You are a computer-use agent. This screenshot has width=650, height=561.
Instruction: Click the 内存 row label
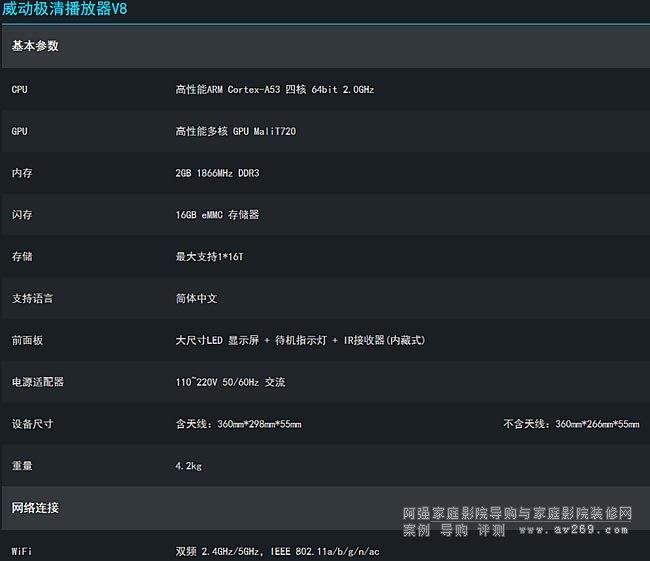click(22, 173)
